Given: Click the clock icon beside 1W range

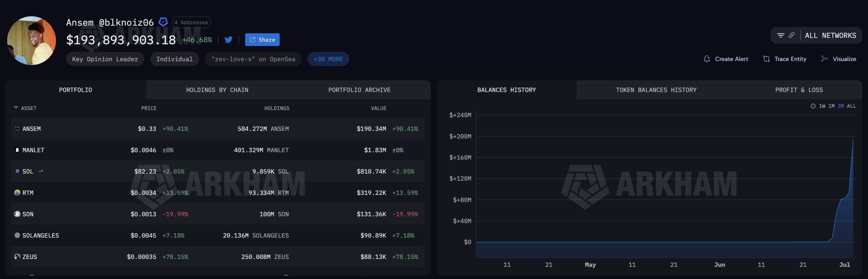Looking at the screenshot, I should click(x=813, y=106).
